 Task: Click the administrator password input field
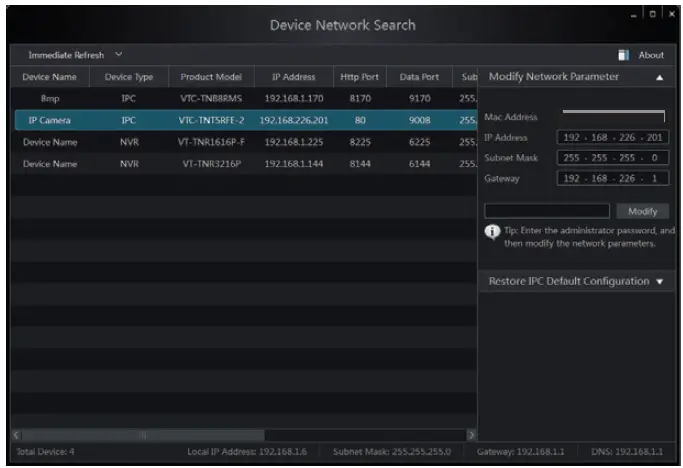(546, 211)
